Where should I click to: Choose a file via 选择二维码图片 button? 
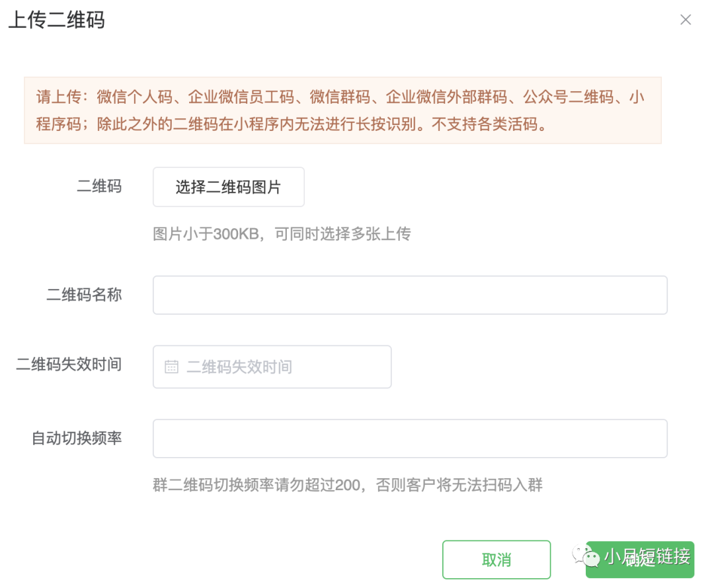pos(229,187)
